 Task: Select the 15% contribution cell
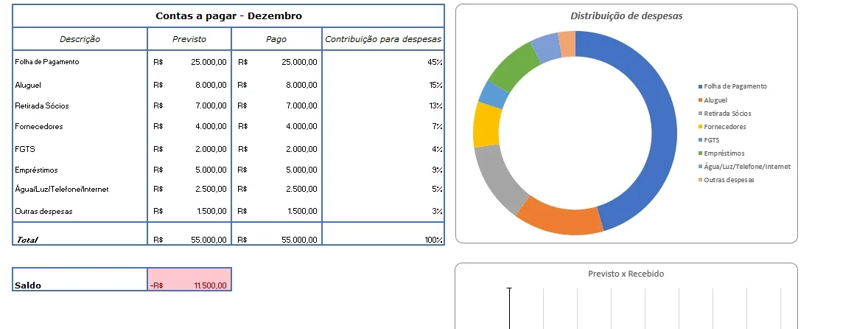pyautogui.click(x=383, y=85)
